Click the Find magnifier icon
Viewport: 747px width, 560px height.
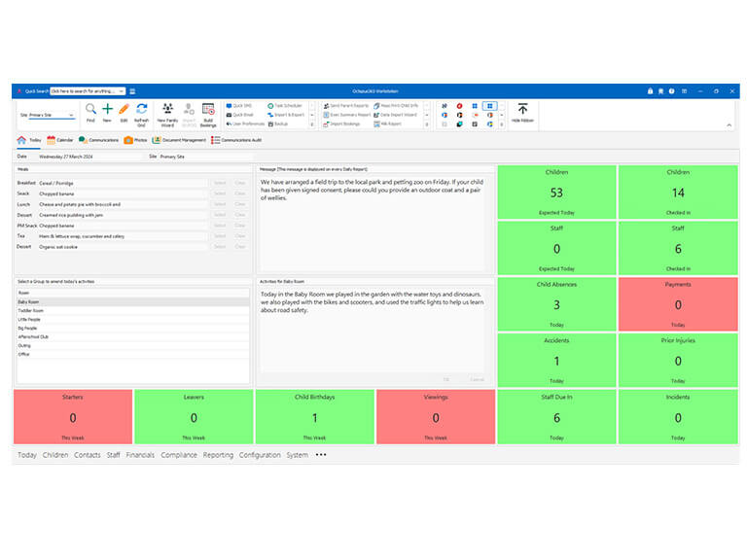(x=90, y=109)
